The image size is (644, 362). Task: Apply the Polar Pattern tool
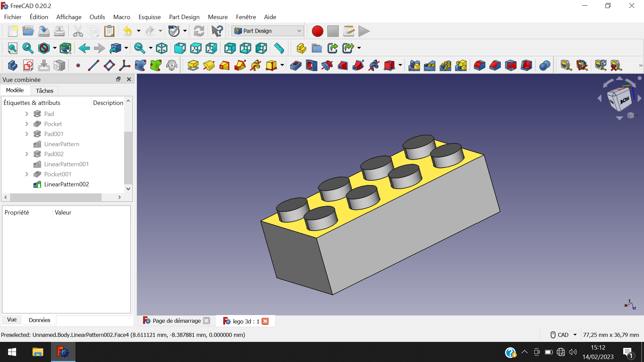click(x=445, y=65)
